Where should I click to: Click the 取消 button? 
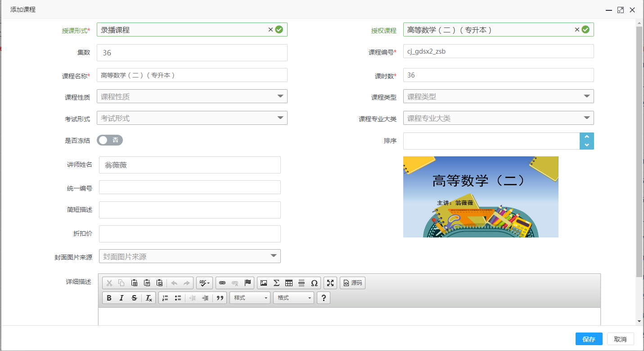point(620,339)
